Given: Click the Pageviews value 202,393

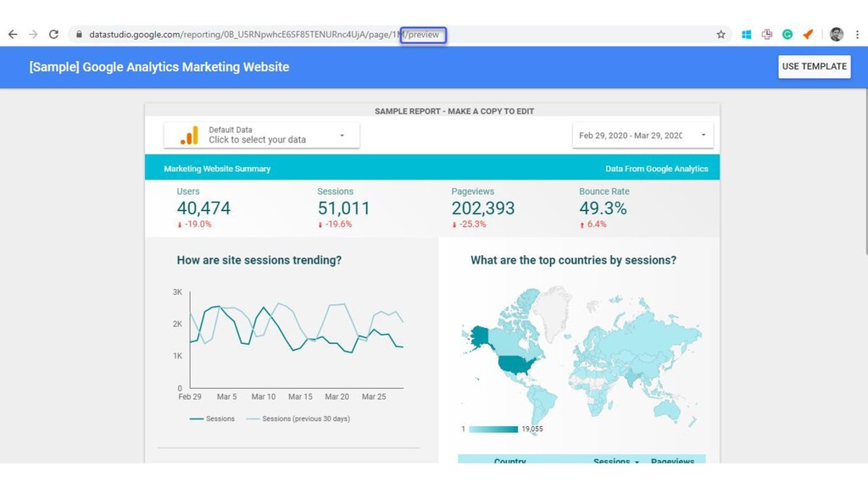Looking at the screenshot, I should pyautogui.click(x=482, y=208).
